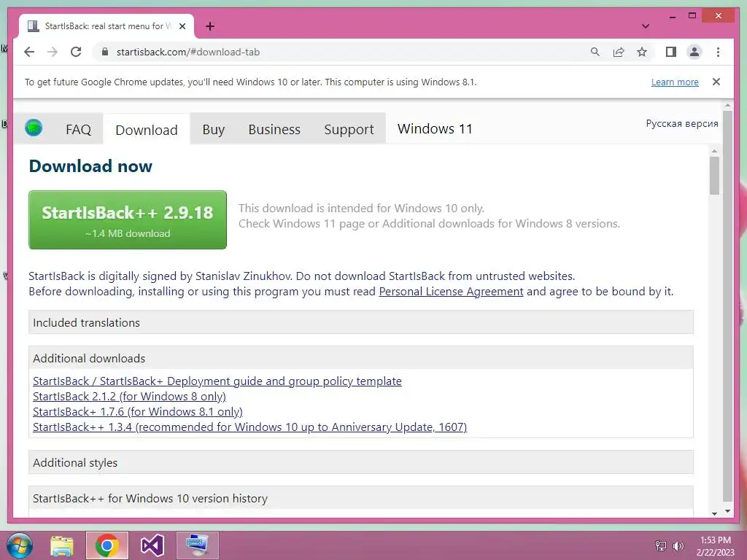Click the inner page scrollbar thumb

click(x=713, y=175)
